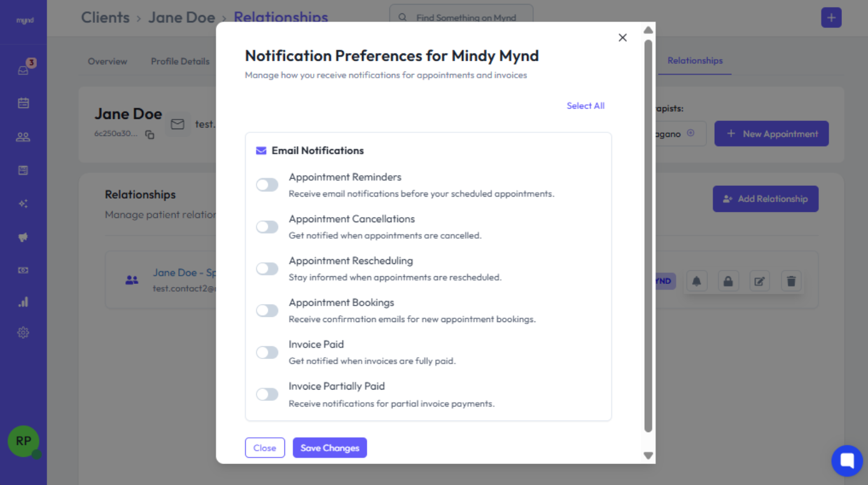This screenshot has width=868, height=485.
Task: Click Save Changes button
Action: tap(330, 447)
